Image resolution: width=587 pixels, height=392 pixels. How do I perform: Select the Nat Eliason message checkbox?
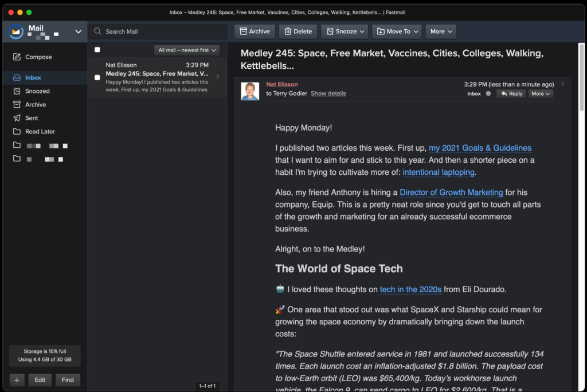97,77
